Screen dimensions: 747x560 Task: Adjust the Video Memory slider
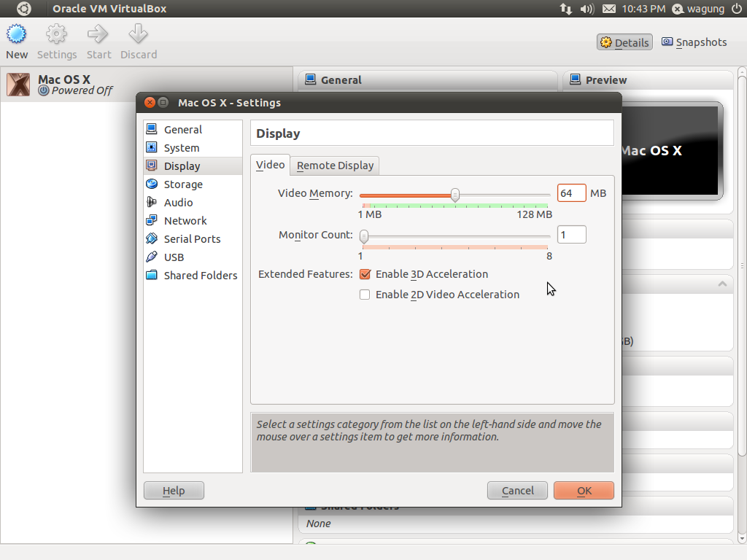[455, 195]
